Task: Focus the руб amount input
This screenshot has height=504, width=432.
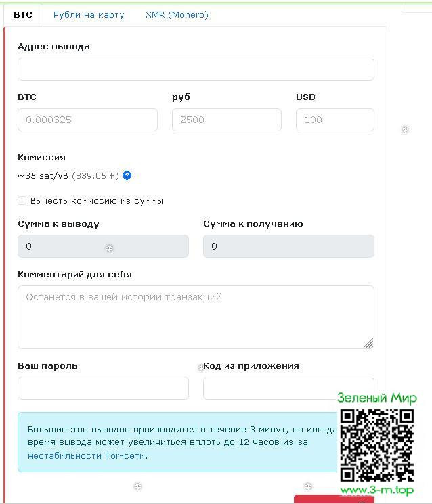Action: pos(226,120)
